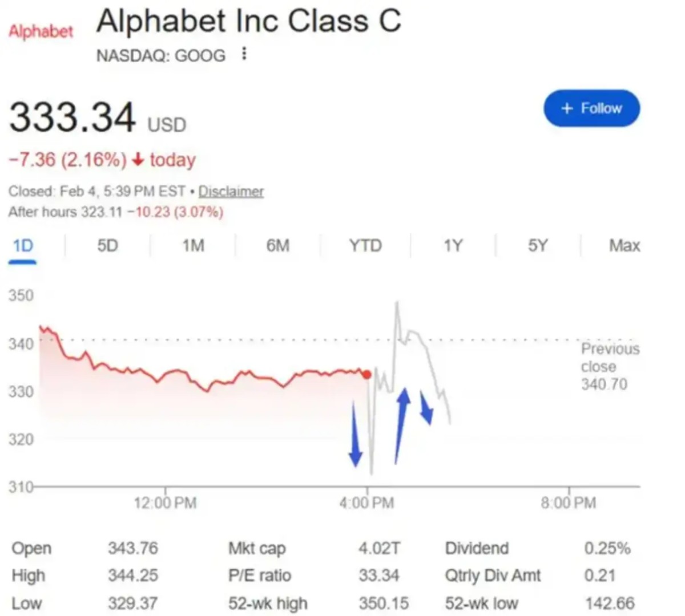Click the Follow button
This screenshot has height=616, width=685.
pos(591,108)
